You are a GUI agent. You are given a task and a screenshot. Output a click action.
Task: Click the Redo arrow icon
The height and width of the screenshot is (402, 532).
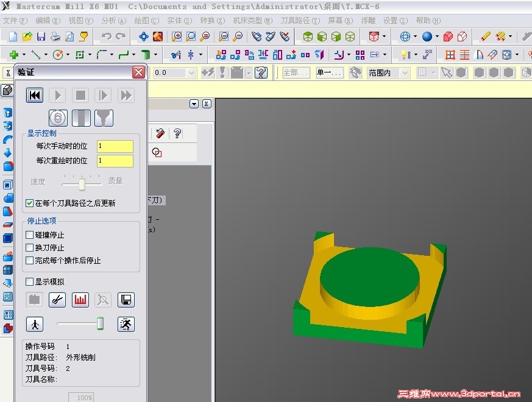click(121, 37)
